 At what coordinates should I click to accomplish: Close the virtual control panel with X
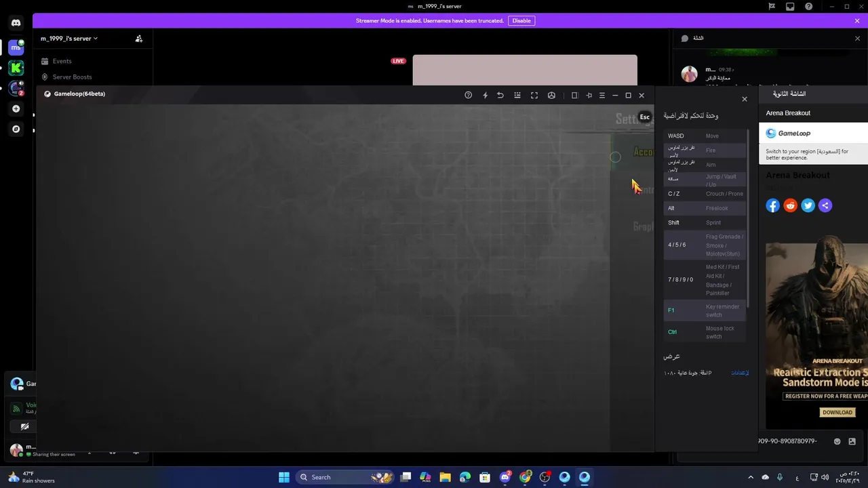[x=745, y=99]
